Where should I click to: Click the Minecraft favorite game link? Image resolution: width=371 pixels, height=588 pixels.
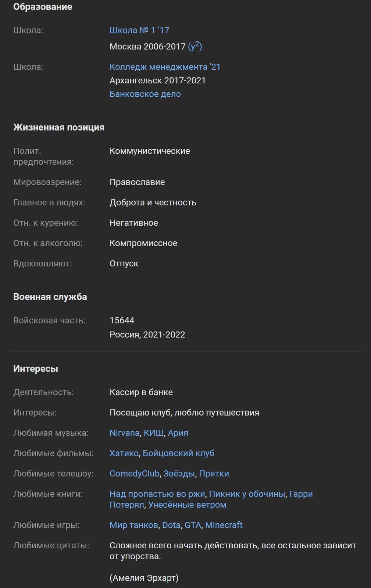click(x=224, y=525)
